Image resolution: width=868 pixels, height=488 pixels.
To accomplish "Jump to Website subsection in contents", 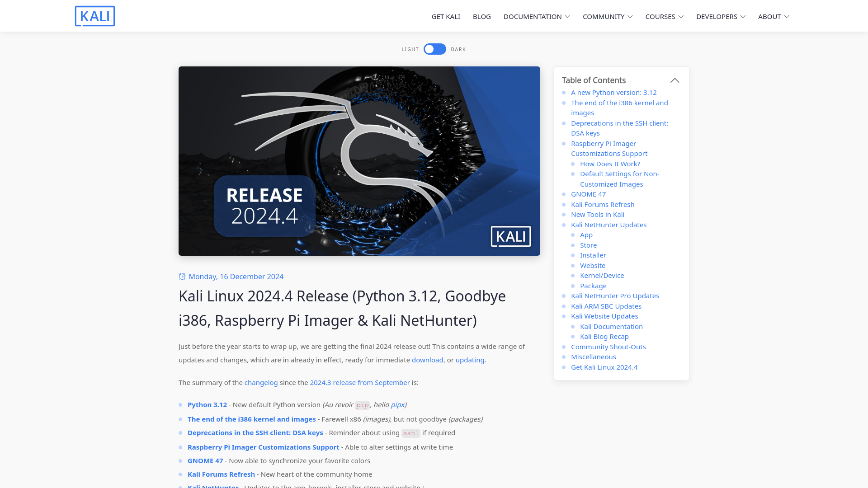I will [x=592, y=266].
